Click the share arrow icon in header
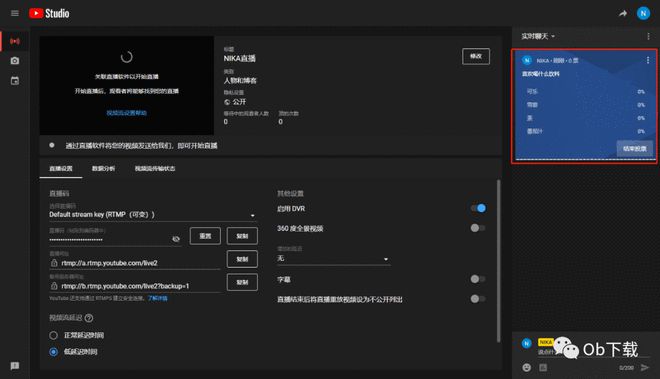This screenshot has height=379, width=660. click(x=623, y=13)
